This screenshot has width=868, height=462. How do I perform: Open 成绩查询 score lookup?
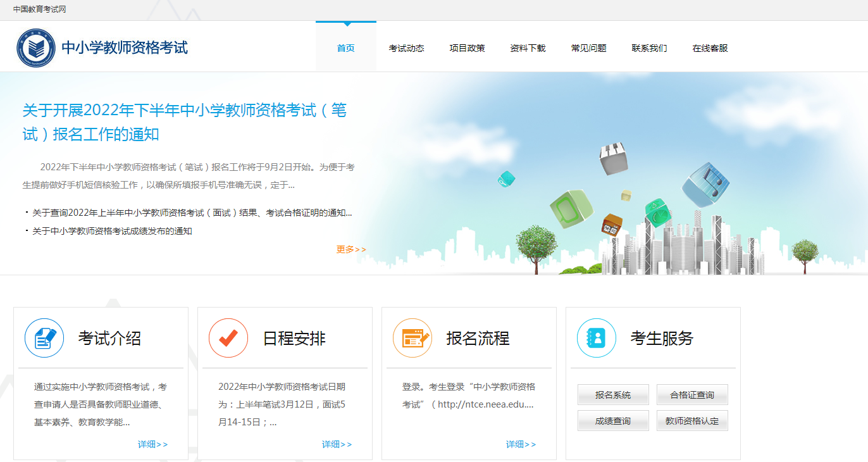point(613,421)
